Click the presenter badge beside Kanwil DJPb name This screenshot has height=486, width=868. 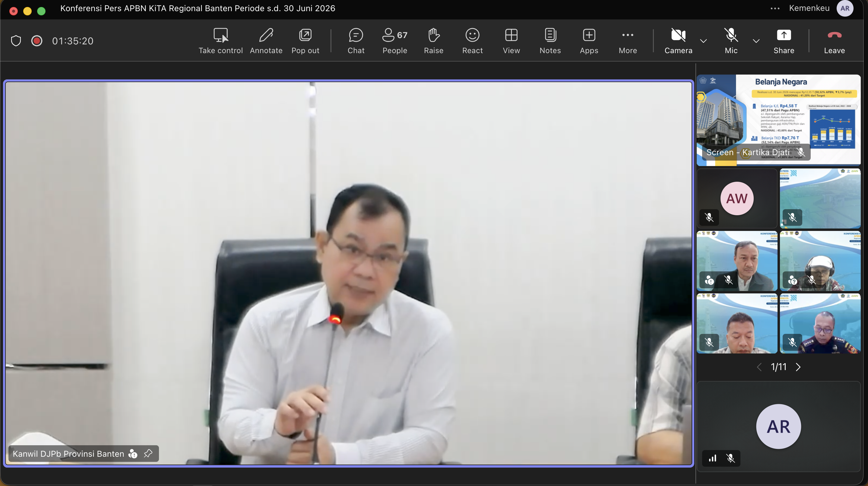pos(133,454)
